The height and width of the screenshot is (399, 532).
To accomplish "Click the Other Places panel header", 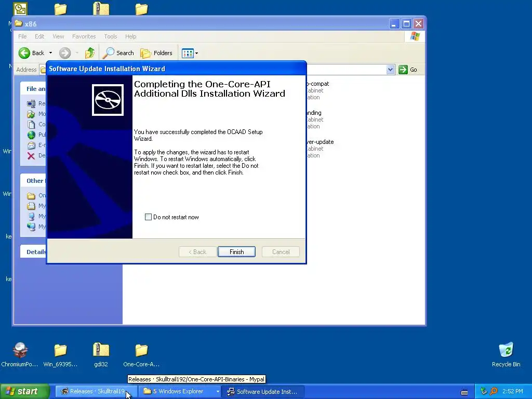I will 33,181.
